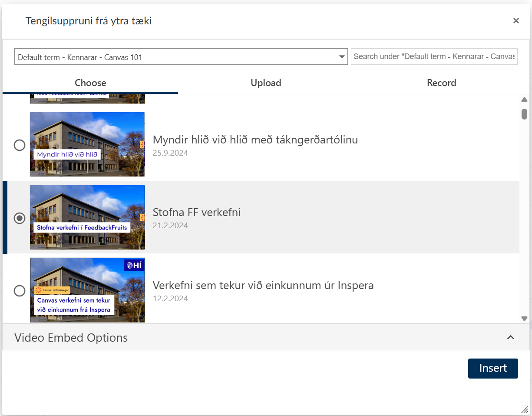Click the Stofna verkefni í FeedbackFruits thumbnail
The height and width of the screenshot is (416, 532).
tap(87, 217)
